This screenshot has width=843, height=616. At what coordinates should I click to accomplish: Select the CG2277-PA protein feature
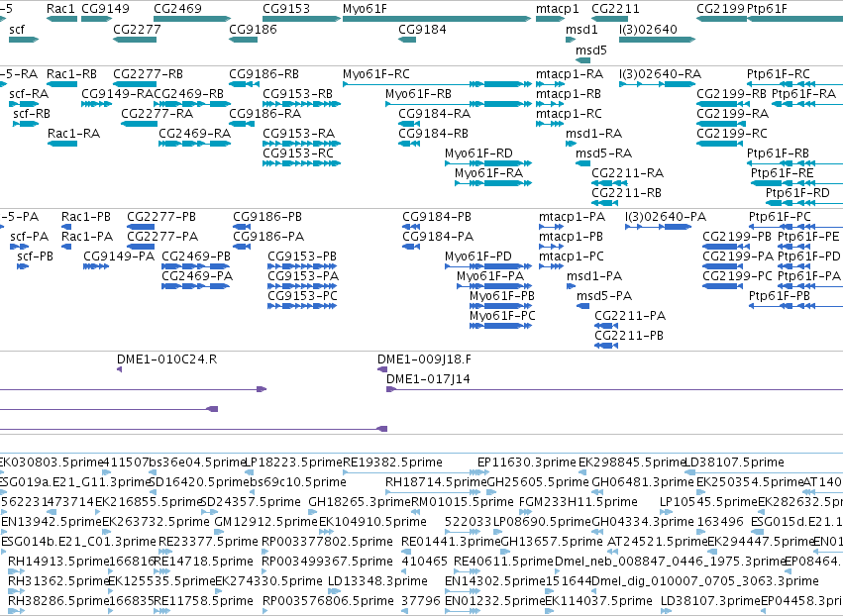click(141, 247)
